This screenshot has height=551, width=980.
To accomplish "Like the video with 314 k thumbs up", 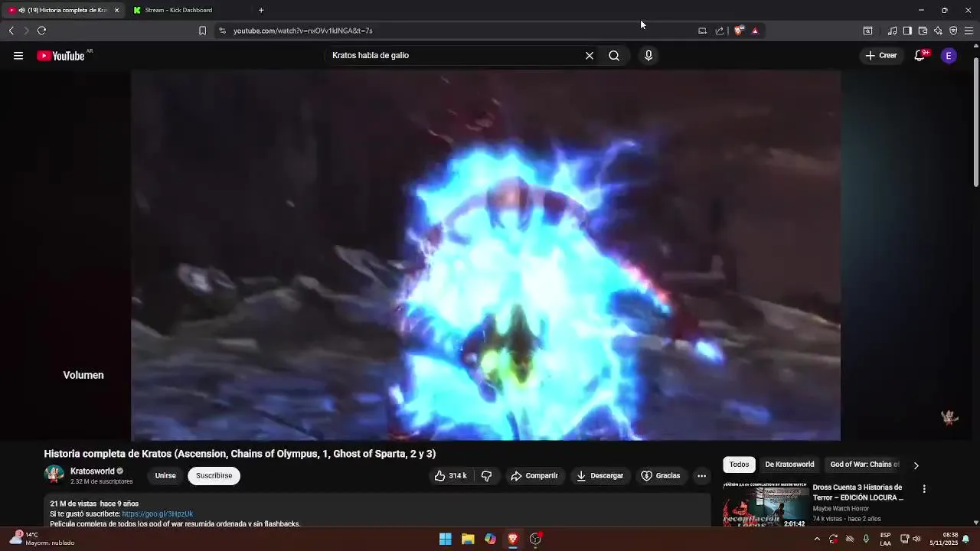I will (450, 476).
